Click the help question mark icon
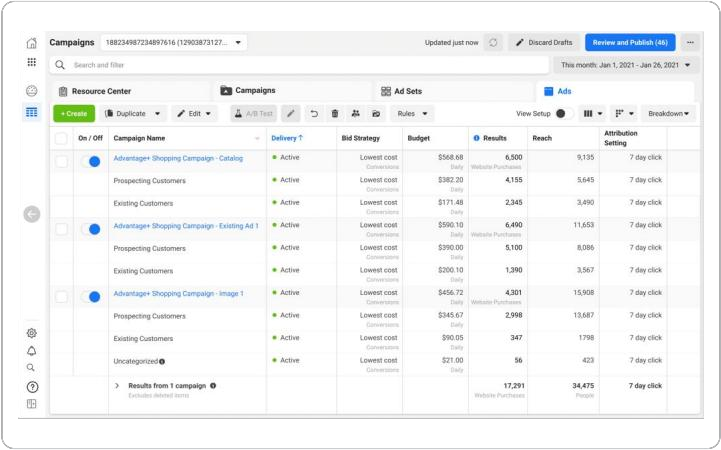The width and height of the screenshot is (721, 450). click(32, 387)
